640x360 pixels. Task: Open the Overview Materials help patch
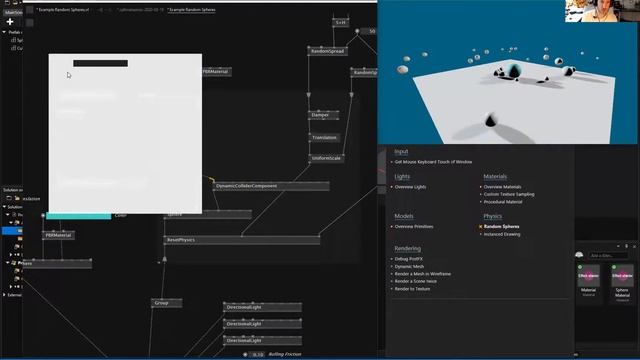click(502, 187)
